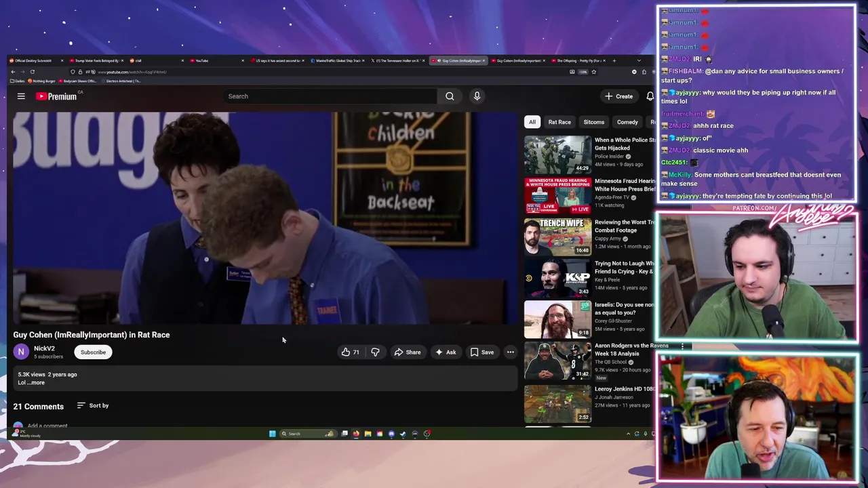The height and width of the screenshot is (488, 868).
Task: Switch to The Offspring Pretty Fly tab
Action: click(578, 60)
